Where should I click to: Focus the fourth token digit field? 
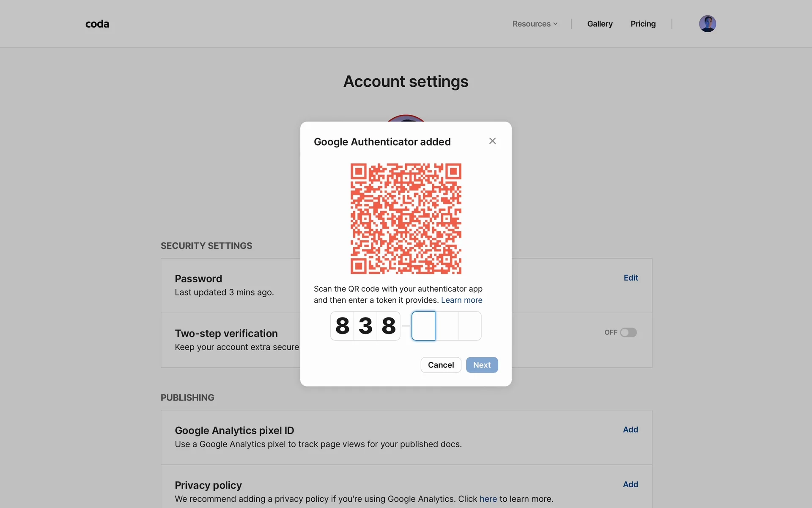pyautogui.click(x=423, y=326)
